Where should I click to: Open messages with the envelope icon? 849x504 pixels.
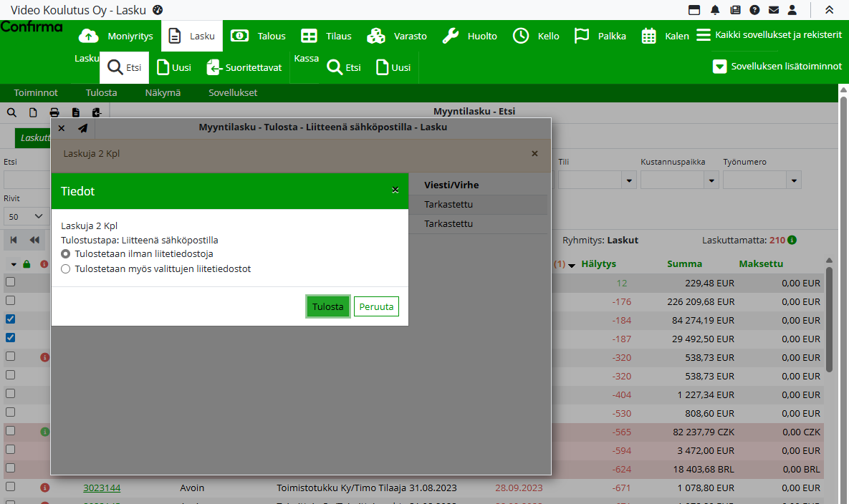tap(774, 10)
